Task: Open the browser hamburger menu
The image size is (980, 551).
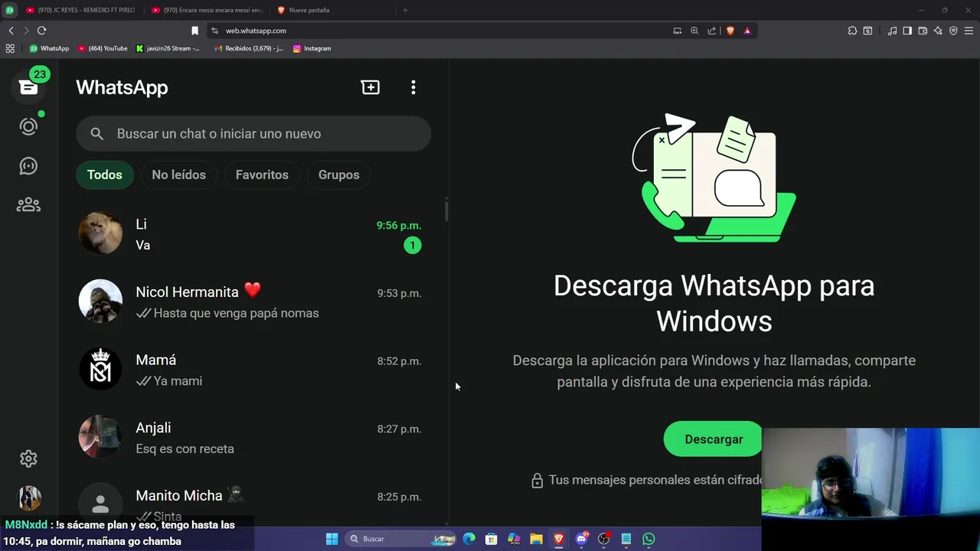Action: pyautogui.click(x=969, y=31)
